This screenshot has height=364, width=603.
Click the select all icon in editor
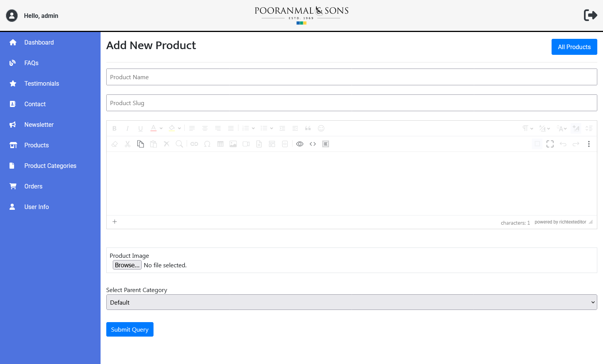[x=326, y=144]
